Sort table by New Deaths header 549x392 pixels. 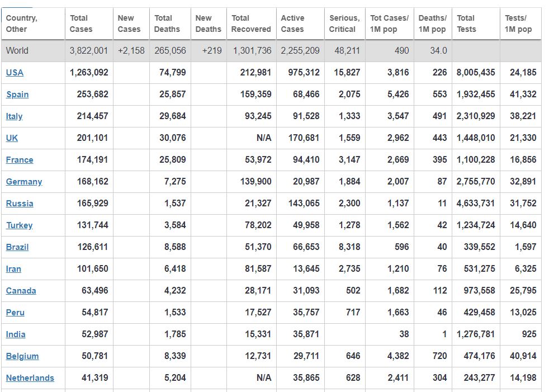click(x=209, y=23)
